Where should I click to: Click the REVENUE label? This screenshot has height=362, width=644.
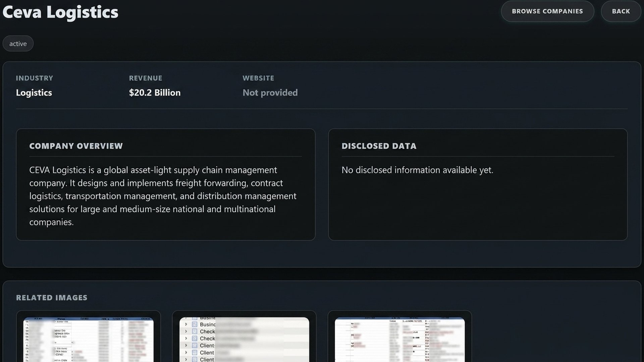(x=146, y=78)
